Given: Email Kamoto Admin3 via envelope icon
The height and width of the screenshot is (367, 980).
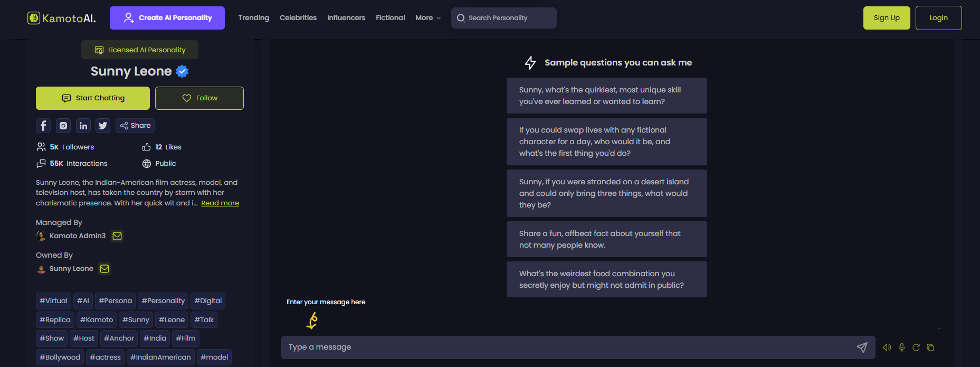Looking at the screenshot, I should click(117, 236).
